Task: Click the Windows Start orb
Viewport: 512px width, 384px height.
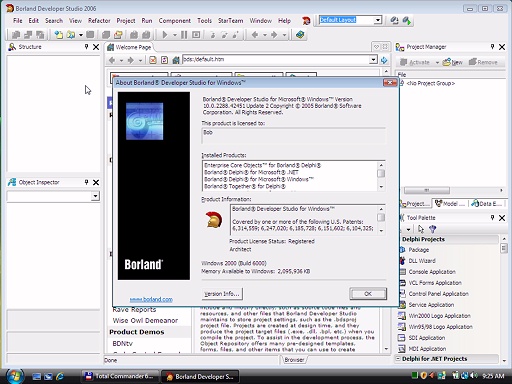Action: (x=15, y=376)
